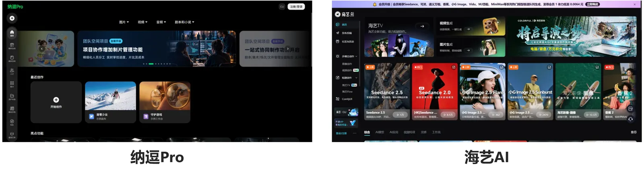Click the CLI badge in 纳逗Pro header
This screenshot has width=644, height=171.
[x=282, y=6]
